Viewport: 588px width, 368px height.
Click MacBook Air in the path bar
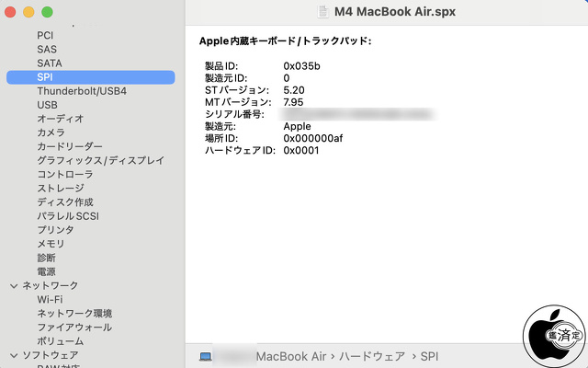[291, 356]
